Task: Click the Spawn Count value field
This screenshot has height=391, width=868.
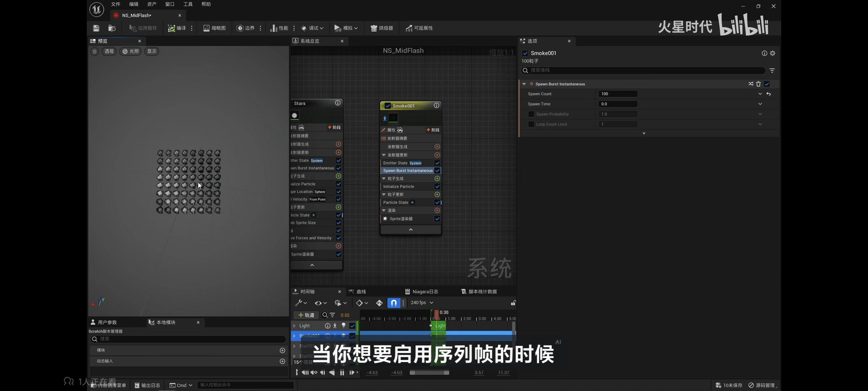Action: tap(617, 94)
